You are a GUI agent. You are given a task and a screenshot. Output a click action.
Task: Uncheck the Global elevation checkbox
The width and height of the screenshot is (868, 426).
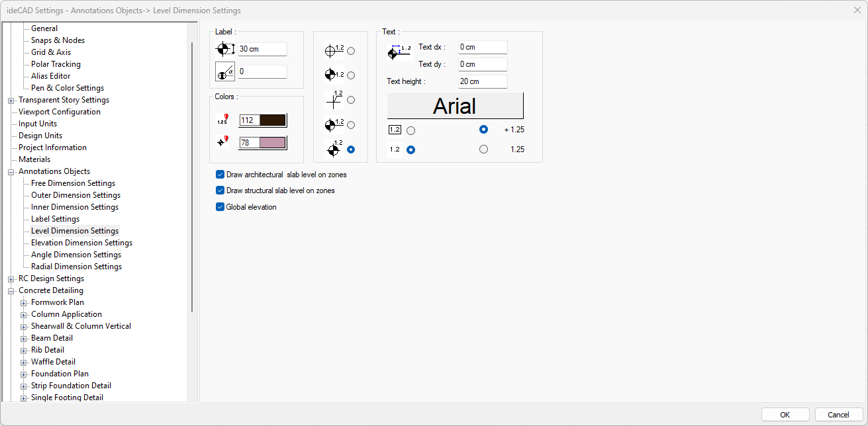tap(220, 207)
